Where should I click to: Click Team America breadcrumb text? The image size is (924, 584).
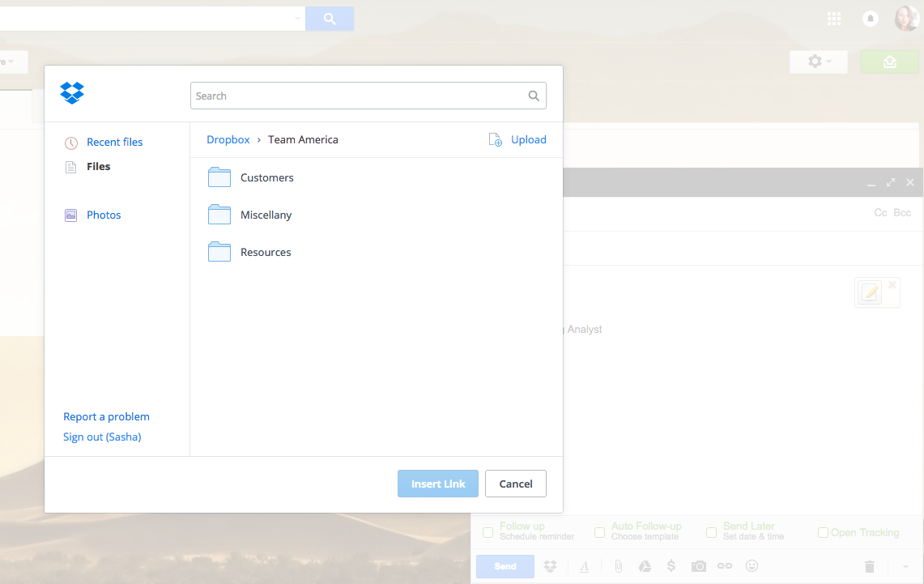(x=303, y=139)
